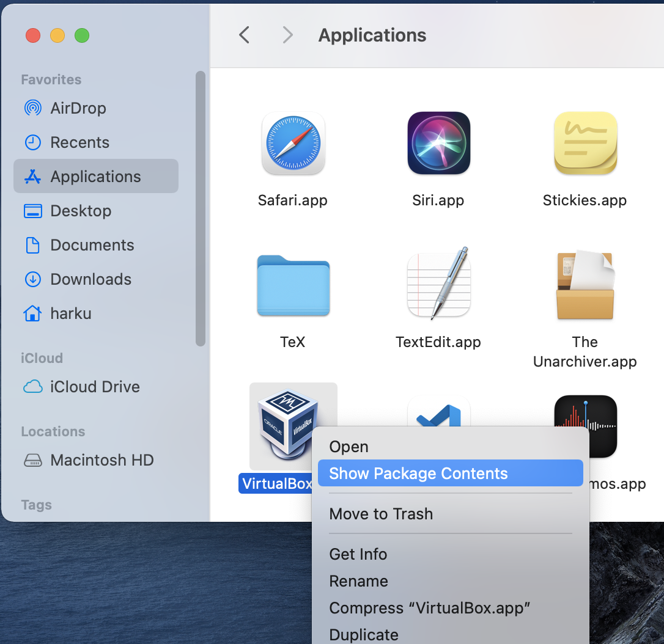This screenshot has height=644, width=664.
Task: Open Downloads in the sidebar
Action: (96, 279)
